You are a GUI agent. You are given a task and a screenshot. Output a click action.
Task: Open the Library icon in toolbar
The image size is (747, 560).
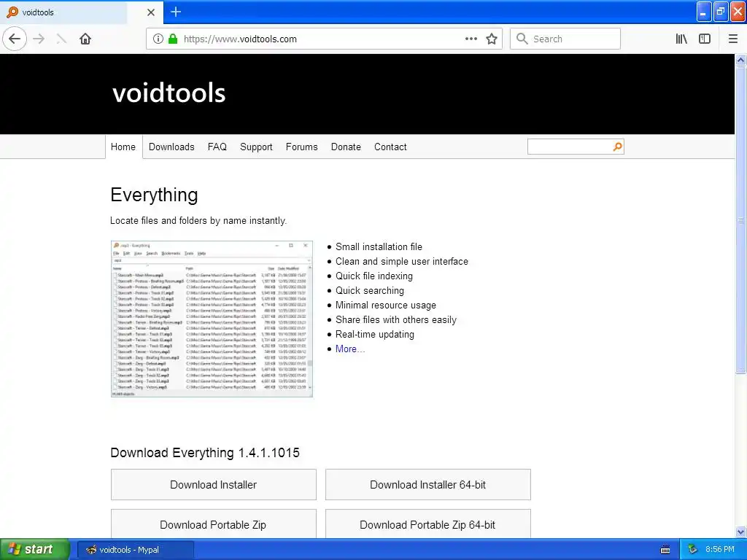(681, 39)
